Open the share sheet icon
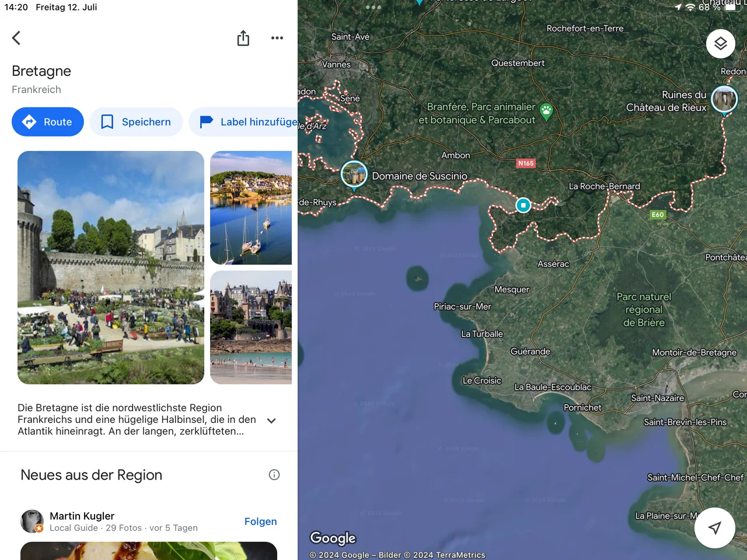This screenshot has height=560, width=747. point(243,38)
